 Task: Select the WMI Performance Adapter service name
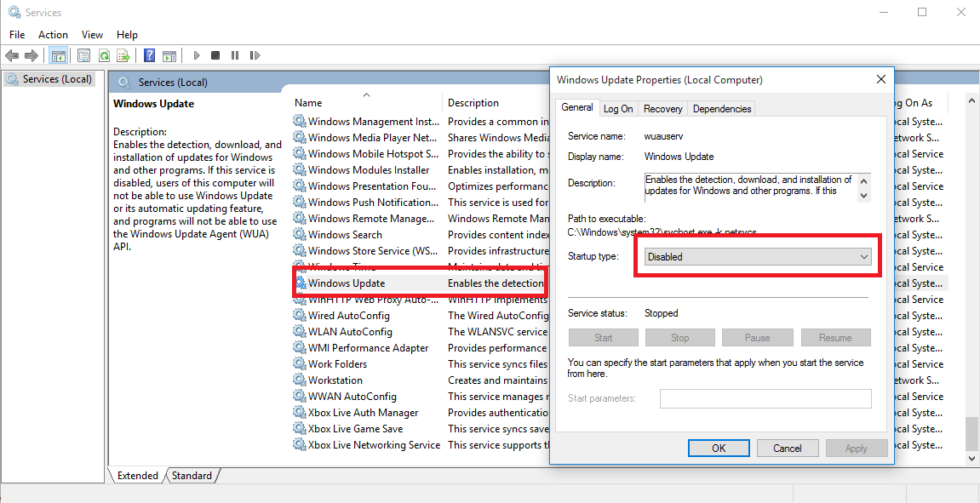tap(368, 348)
